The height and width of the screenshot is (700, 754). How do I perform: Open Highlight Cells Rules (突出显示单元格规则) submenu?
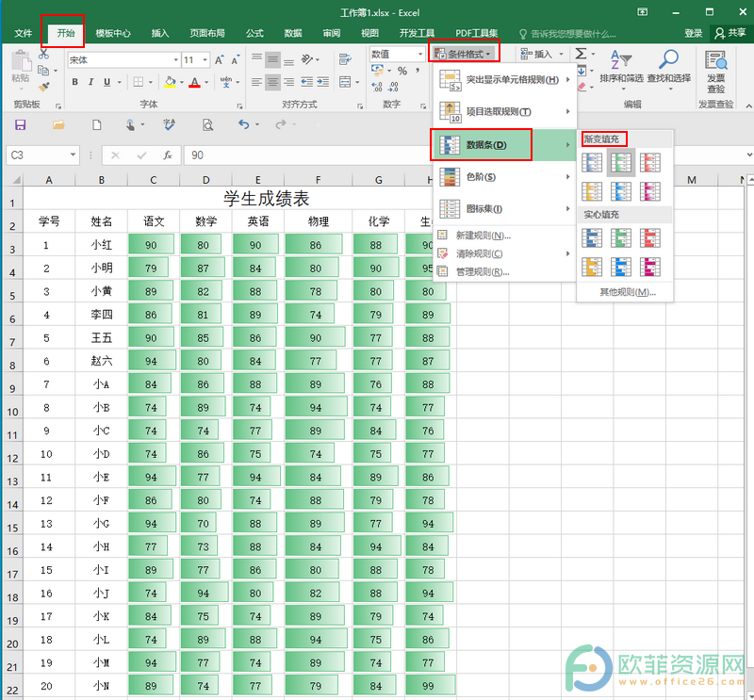pyautogui.click(x=504, y=80)
